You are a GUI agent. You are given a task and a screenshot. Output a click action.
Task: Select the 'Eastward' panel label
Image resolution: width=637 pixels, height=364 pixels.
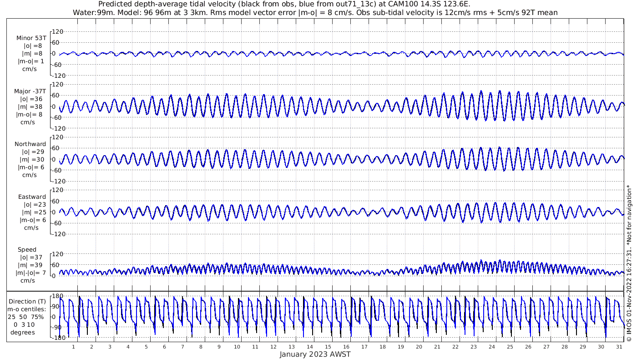pos(32,197)
